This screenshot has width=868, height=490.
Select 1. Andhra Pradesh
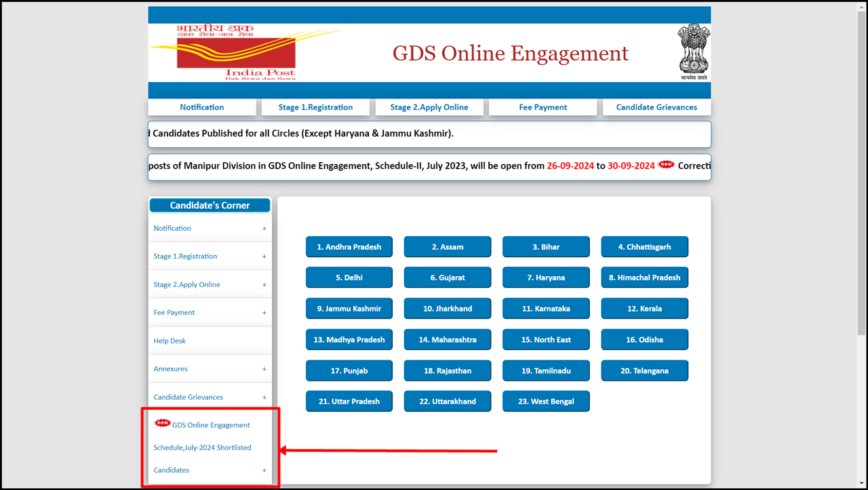pos(349,247)
